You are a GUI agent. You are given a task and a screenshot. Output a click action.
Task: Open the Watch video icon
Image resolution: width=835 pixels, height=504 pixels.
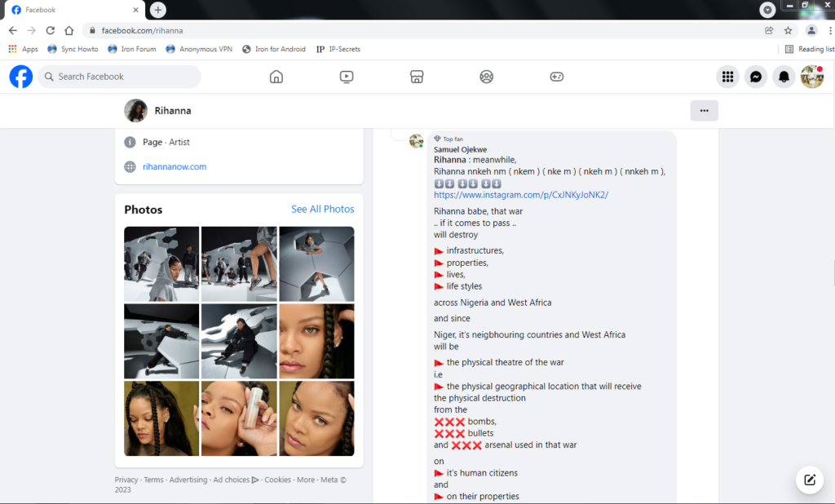tap(346, 77)
